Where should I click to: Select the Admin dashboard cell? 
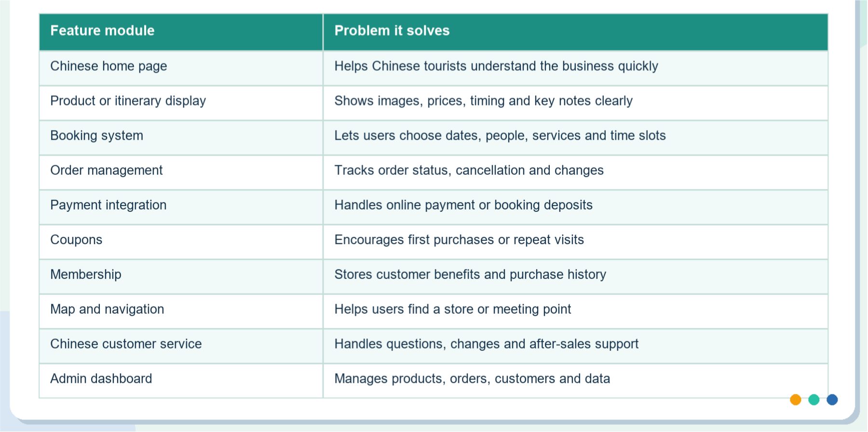(x=181, y=381)
